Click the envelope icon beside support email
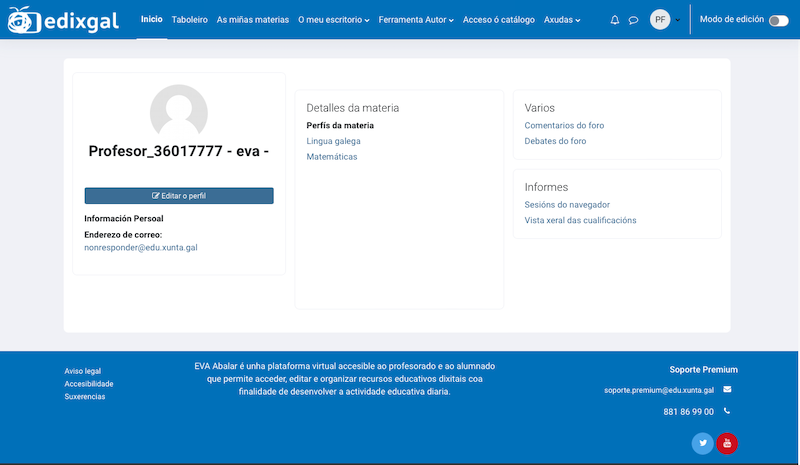Image resolution: width=800 pixels, height=465 pixels. point(727,389)
